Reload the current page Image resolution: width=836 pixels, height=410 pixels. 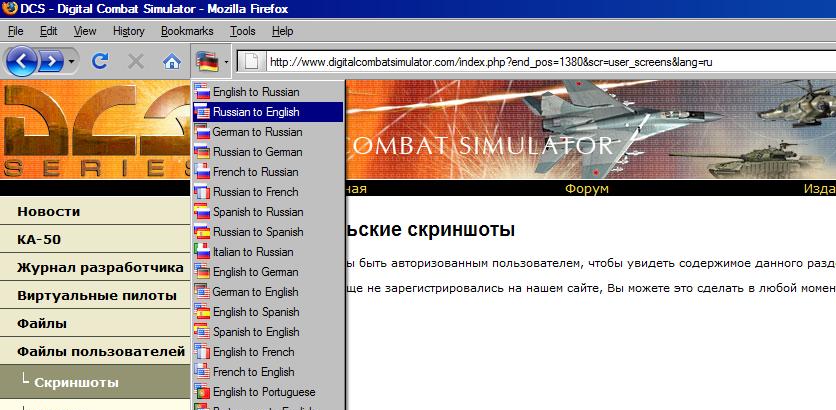(x=100, y=62)
